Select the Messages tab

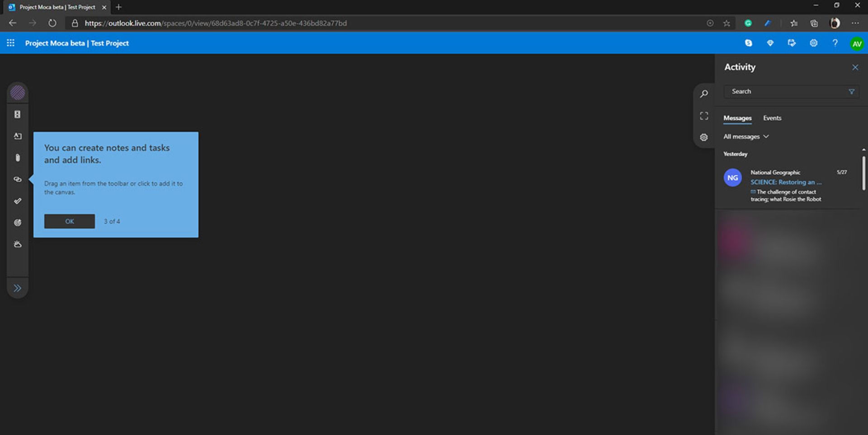click(x=737, y=118)
